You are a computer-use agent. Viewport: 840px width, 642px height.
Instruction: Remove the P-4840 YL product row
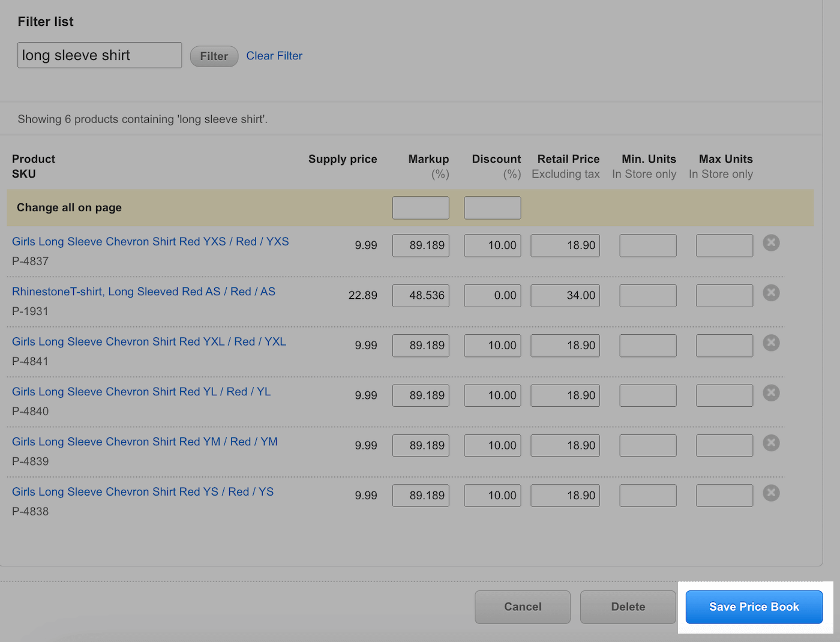tap(771, 393)
